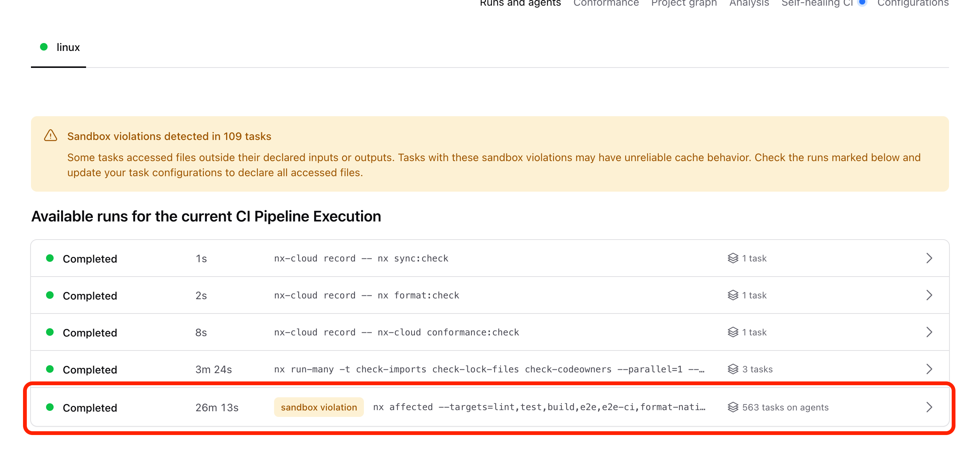Click the stacked-tasks icon beside 1 task on format:check
980x455 pixels.
[733, 295]
